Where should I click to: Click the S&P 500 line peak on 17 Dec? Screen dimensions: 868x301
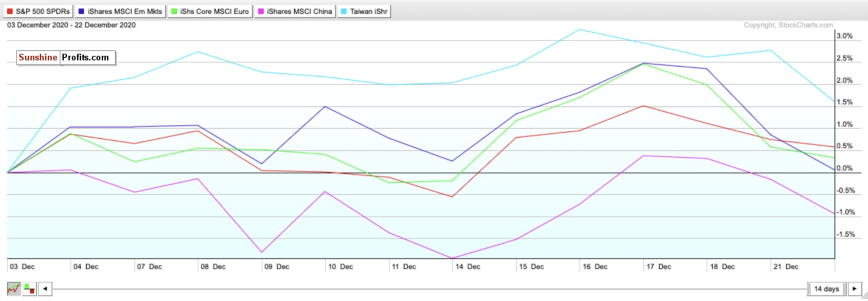click(643, 106)
